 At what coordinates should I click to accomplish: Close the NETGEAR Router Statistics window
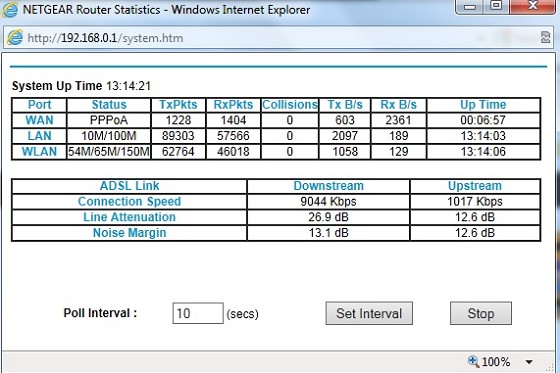click(x=532, y=6)
